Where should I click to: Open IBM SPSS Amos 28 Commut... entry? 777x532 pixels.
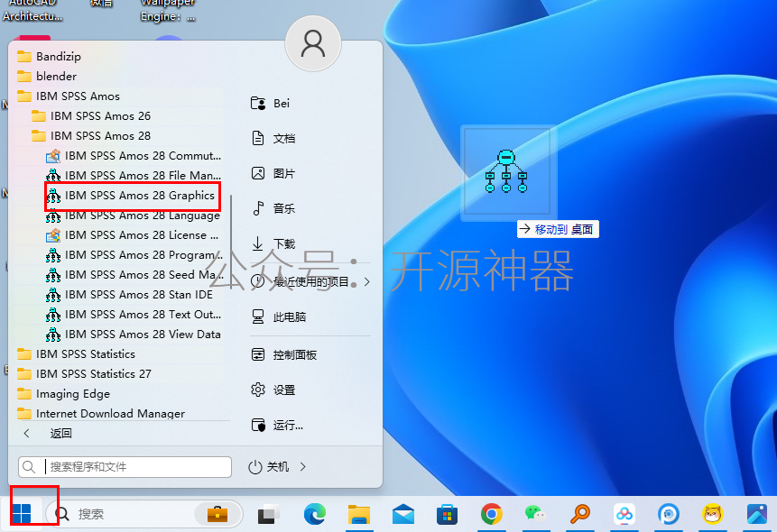click(134, 156)
